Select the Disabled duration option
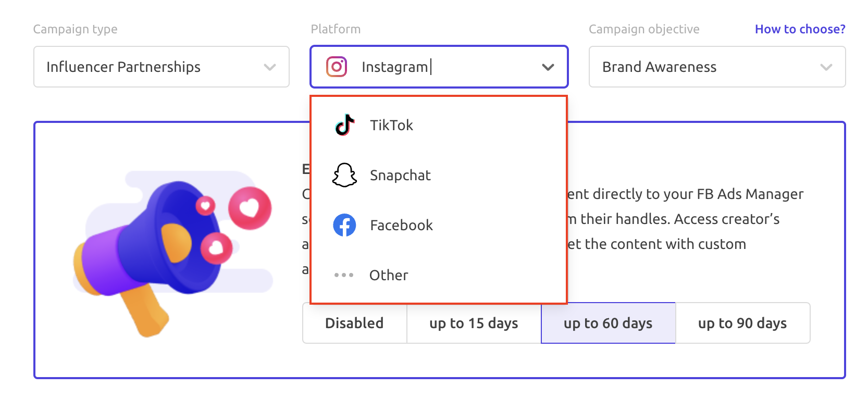 pos(354,323)
